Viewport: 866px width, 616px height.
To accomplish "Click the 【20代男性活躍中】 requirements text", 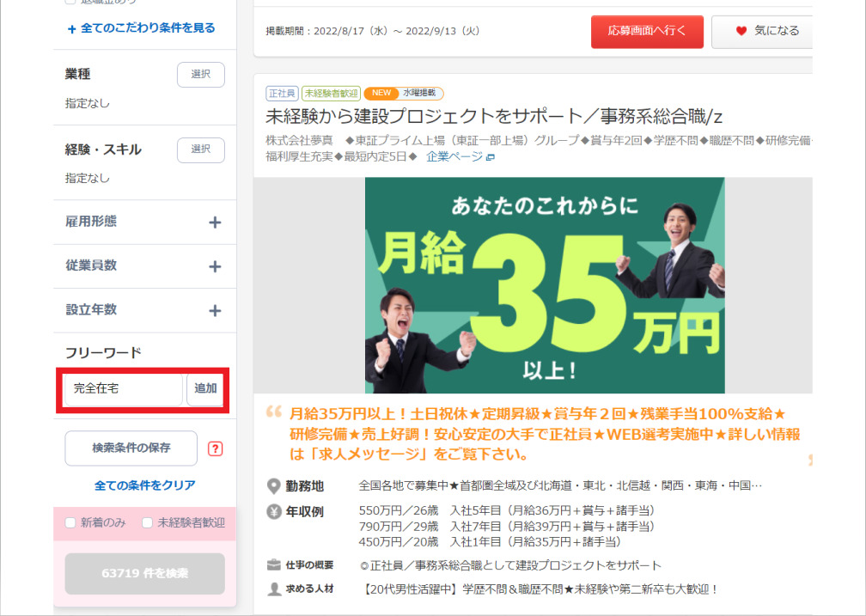I will [539, 589].
